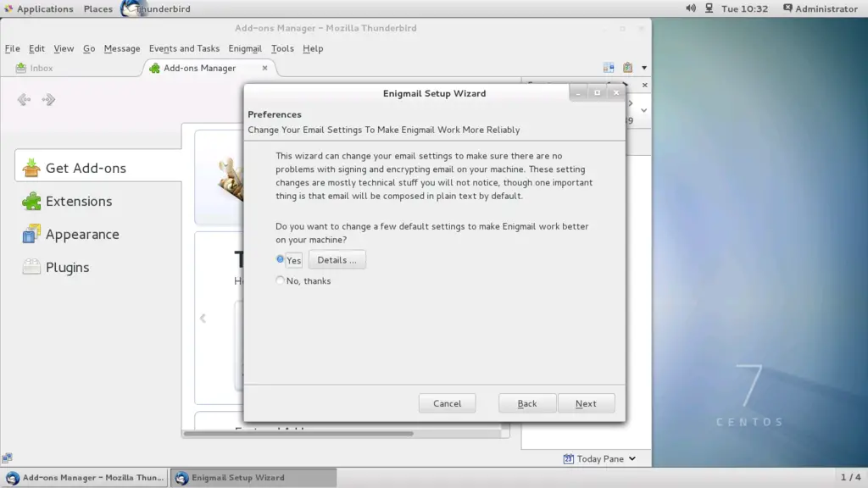Click the back arrow in Add-ons Manager
This screenshot has width=868, height=488.
24,100
